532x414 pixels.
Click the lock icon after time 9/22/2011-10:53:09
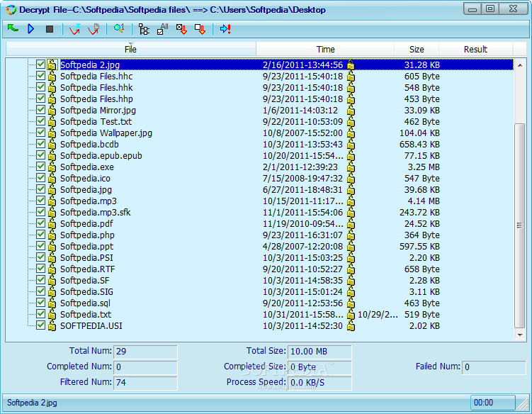click(351, 122)
